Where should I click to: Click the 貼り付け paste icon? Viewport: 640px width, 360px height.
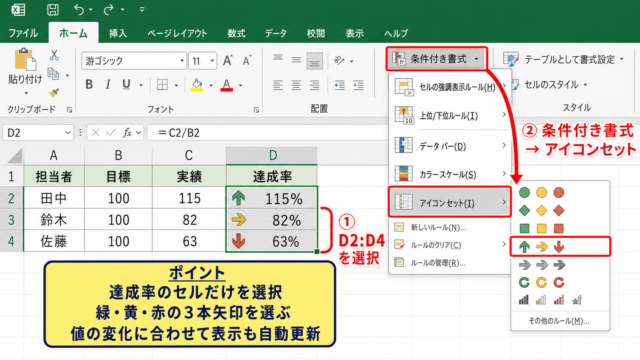(x=25, y=60)
